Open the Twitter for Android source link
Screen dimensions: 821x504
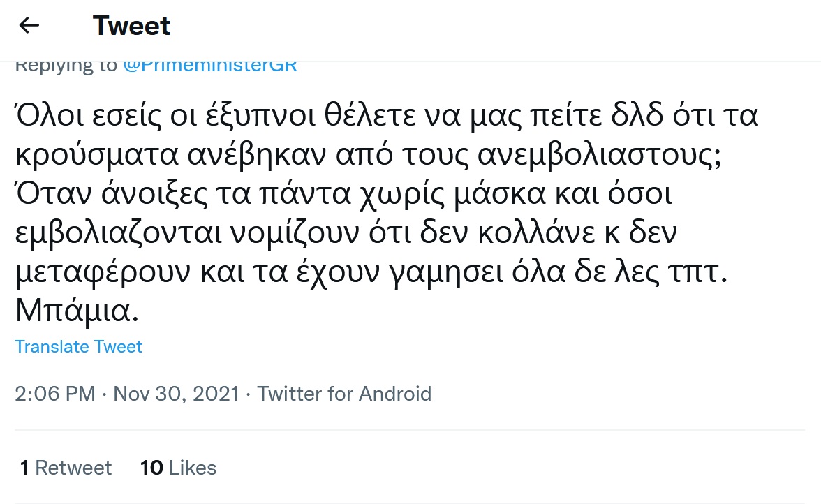click(x=344, y=394)
